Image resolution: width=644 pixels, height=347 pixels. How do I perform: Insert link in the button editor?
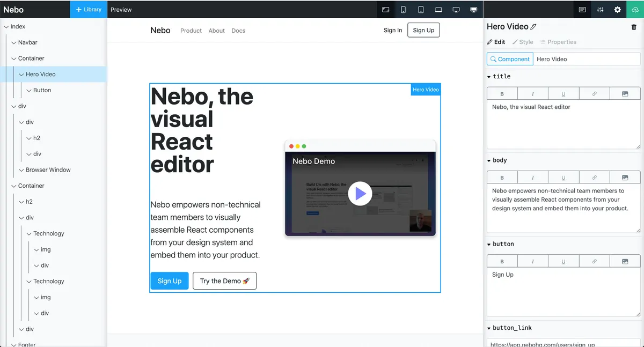point(594,261)
